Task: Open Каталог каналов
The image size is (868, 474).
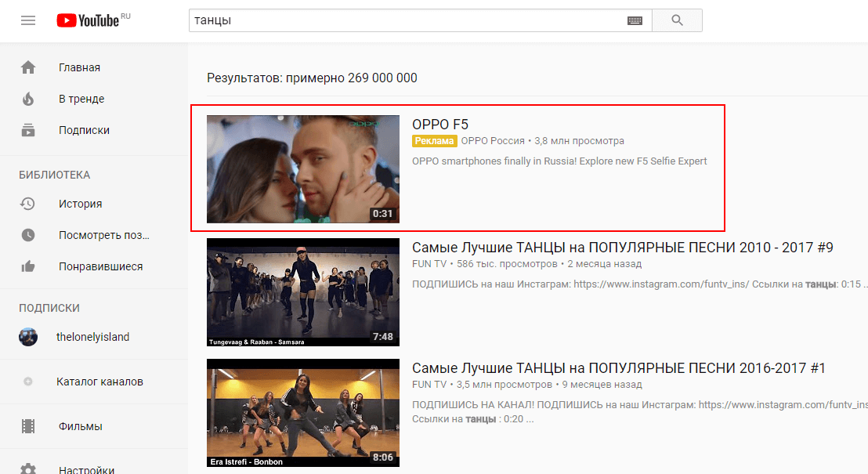Action: [x=99, y=382]
